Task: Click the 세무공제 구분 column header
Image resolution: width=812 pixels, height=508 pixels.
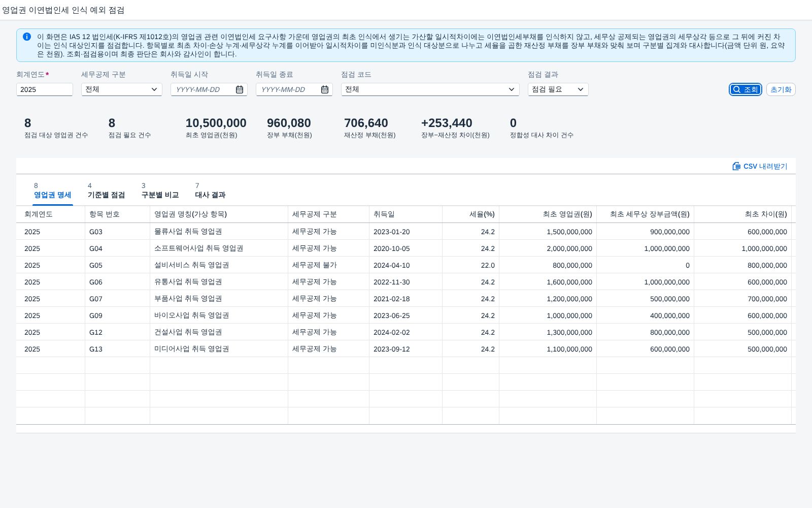Action: pos(329,214)
